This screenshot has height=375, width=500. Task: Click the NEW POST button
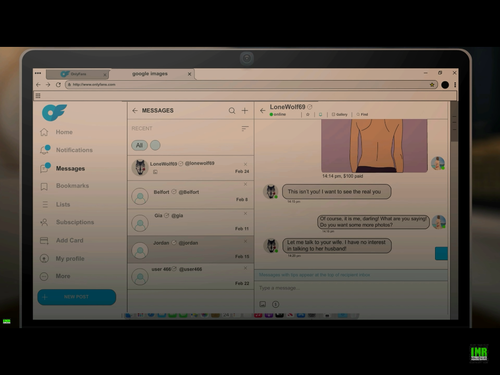coord(77,297)
